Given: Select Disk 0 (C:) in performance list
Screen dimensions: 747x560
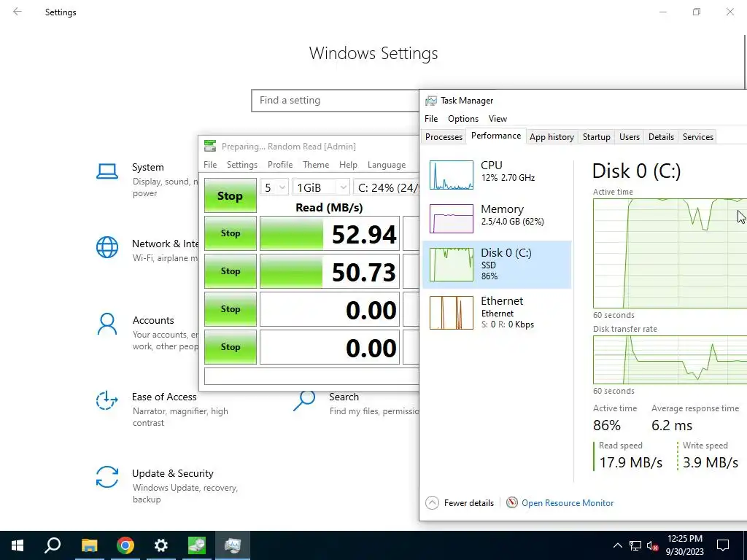Looking at the screenshot, I should click(x=497, y=265).
